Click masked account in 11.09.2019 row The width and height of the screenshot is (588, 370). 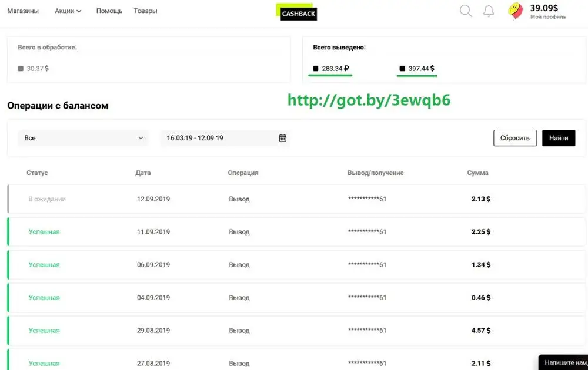tap(367, 232)
